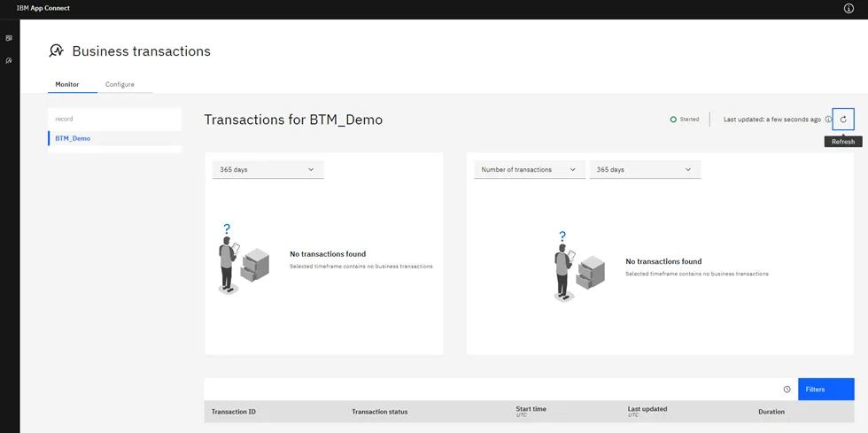Click the Filters button
Image resolution: width=868 pixels, height=433 pixels.
point(825,390)
